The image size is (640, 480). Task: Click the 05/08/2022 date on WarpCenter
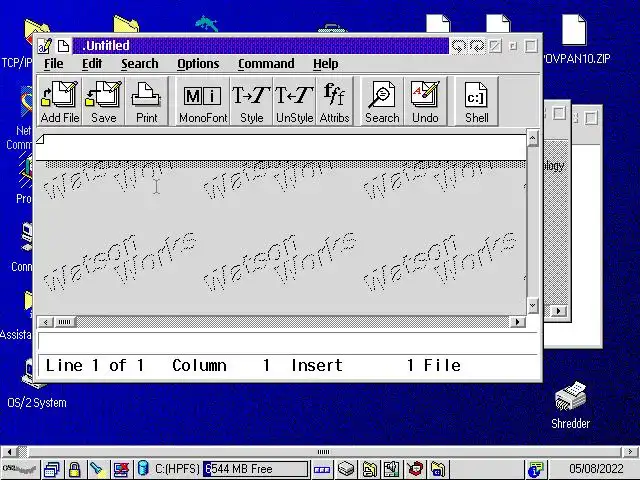[596, 469]
